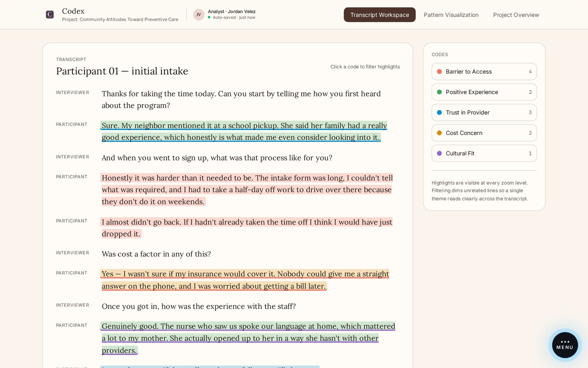
Task: Select the Cost Concern code
Action: point(484,133)
